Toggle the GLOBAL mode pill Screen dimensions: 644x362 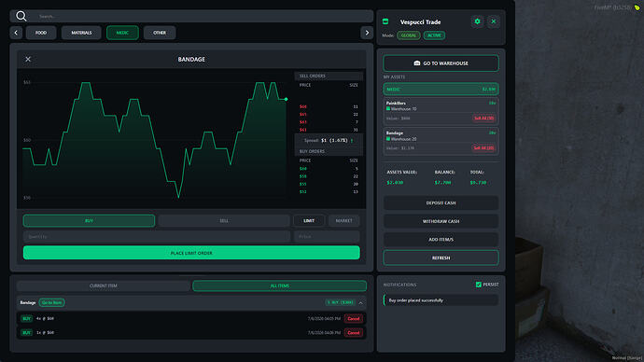point(408,35)
